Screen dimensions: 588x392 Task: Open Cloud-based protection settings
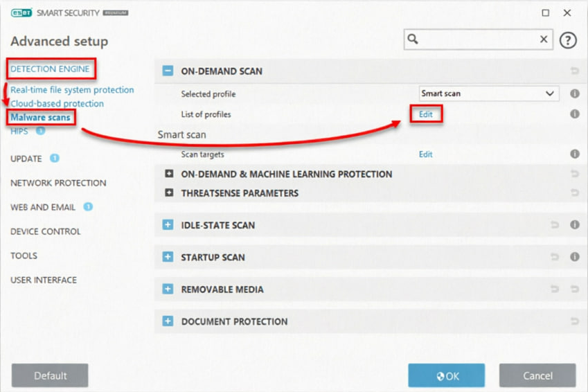pos(57,103)
